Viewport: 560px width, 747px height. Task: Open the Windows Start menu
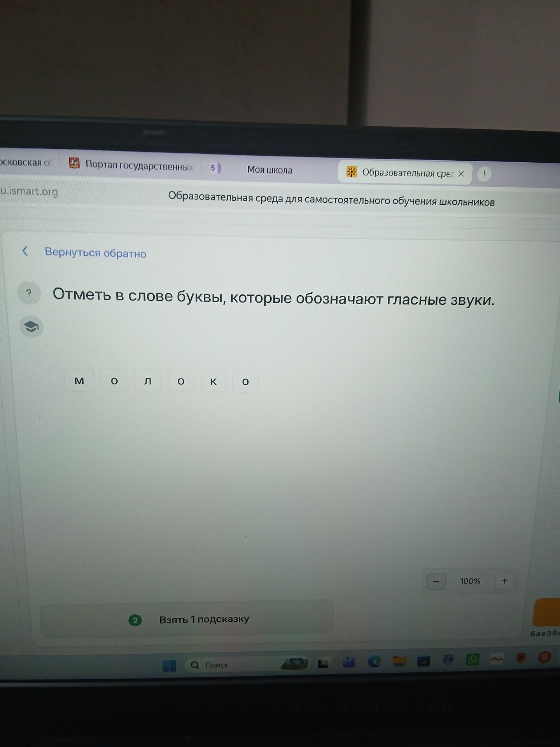pos(170,666)
